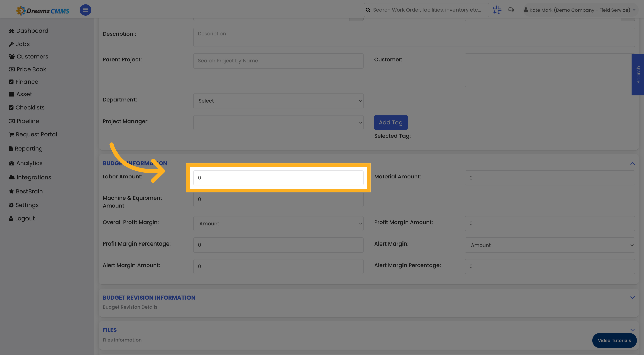
Task: Open the Checklists section
Action: tap(30, 107)
